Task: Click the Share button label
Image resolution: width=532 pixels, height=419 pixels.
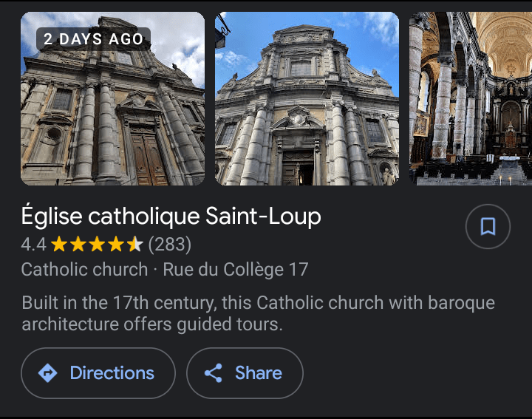Action: (x=258, y=373)
